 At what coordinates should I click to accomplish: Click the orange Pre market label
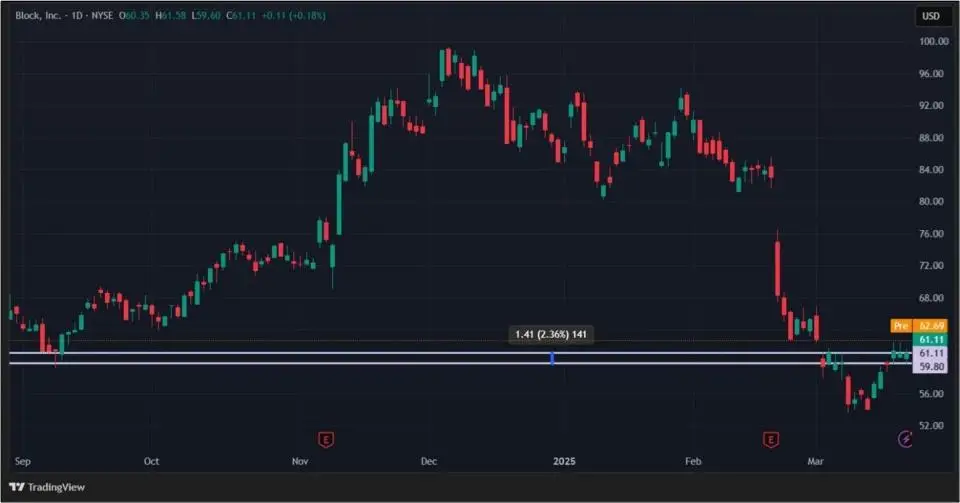pyautogui.click(x=900, y=326)
